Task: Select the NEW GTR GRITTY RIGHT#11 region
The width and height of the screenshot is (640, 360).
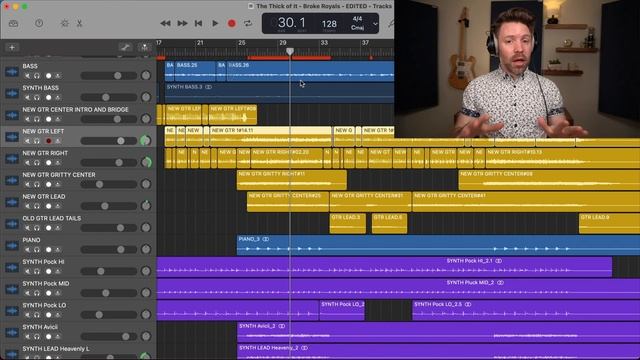Action: tap(292, 180)
